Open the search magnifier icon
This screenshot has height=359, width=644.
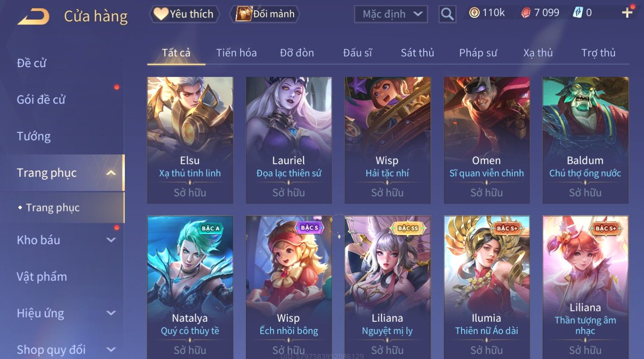click(x=447, y=15)
